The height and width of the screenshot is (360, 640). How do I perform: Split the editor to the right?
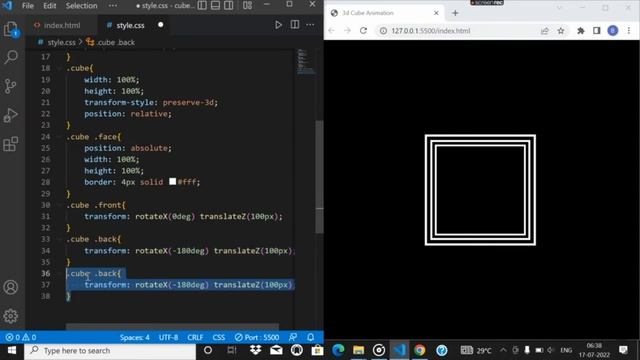[x=295, y=25]
